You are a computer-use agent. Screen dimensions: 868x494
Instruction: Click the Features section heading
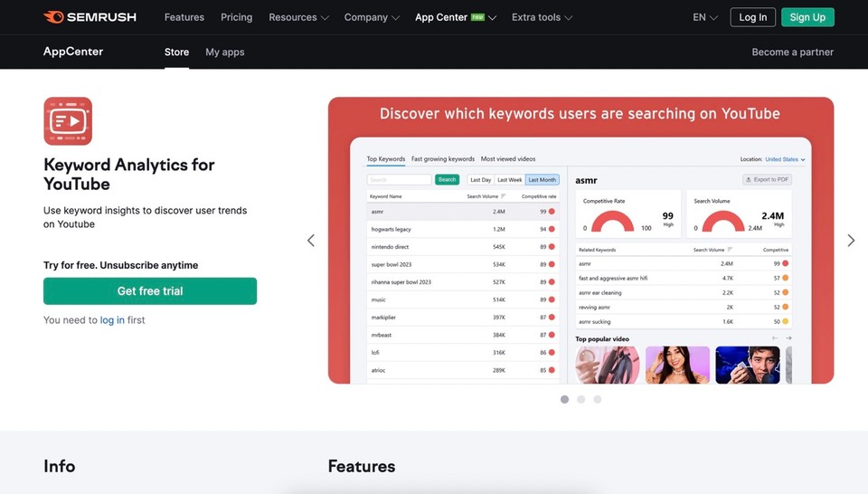point(362,466)
